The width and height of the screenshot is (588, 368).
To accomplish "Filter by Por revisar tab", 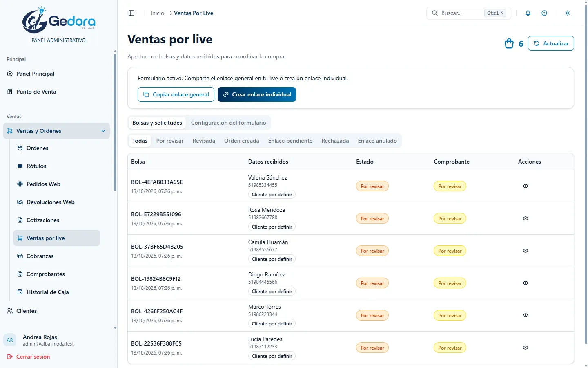I will [170, 141].
